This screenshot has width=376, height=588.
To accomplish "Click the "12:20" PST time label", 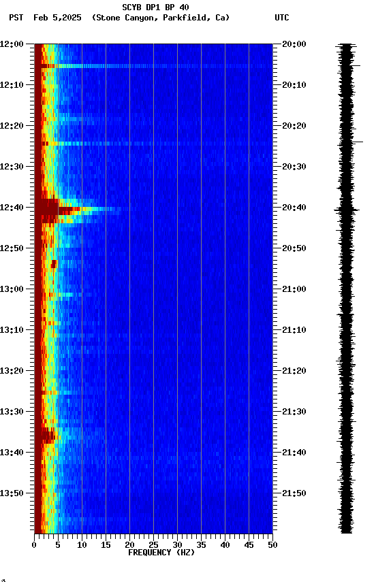I will coord(12,126).
